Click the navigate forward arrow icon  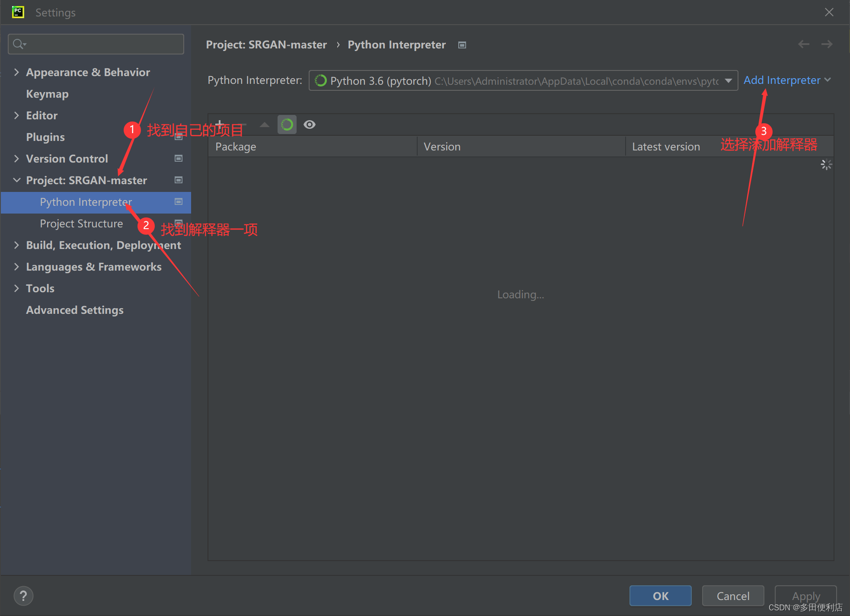[827, 44]
